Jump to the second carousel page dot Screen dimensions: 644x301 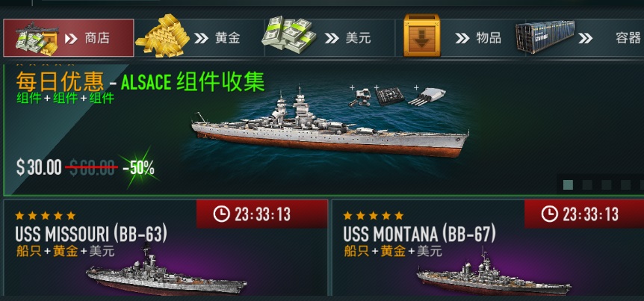(x=587, y=184)
